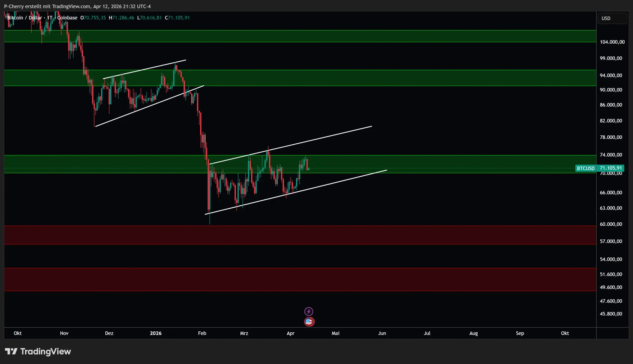633x364 pixels.
Task: Click the current price 71.105,91 axis label
Action: pos(611,168)
